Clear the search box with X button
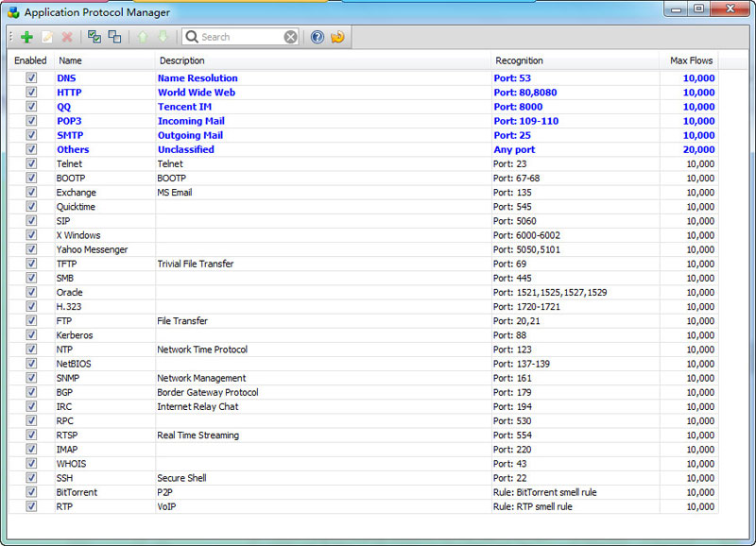The width and height of the screenshot is (756, 546). (291, 37)
